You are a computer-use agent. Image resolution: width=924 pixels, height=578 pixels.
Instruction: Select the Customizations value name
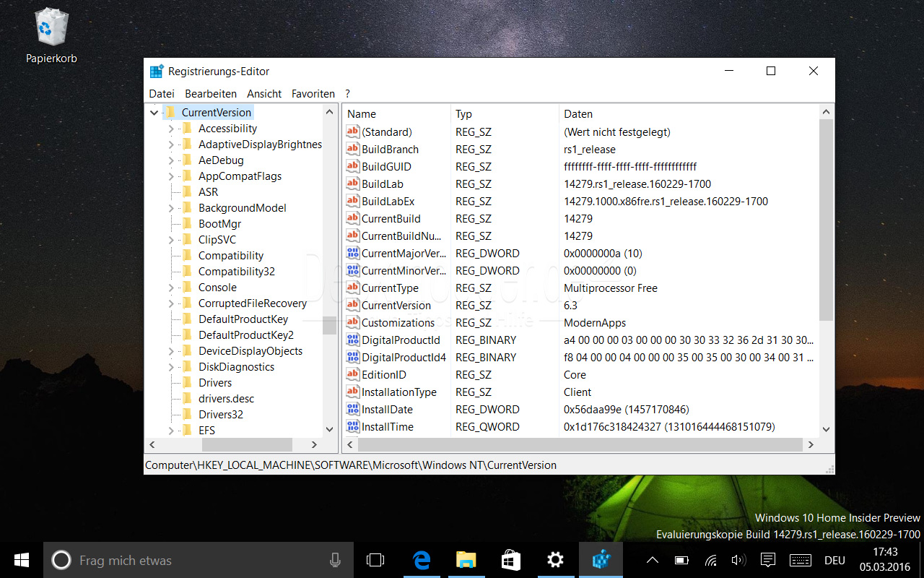(398, 322)
